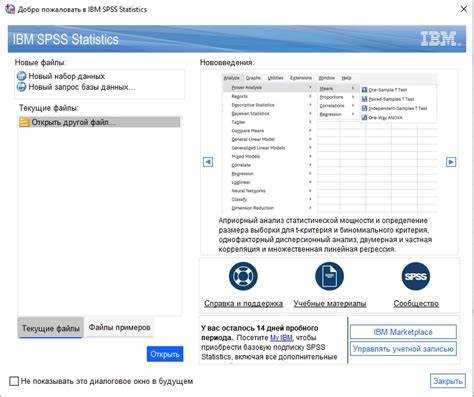
Task: Open Справка и поддержка link
Action: [x=243, y=304]
